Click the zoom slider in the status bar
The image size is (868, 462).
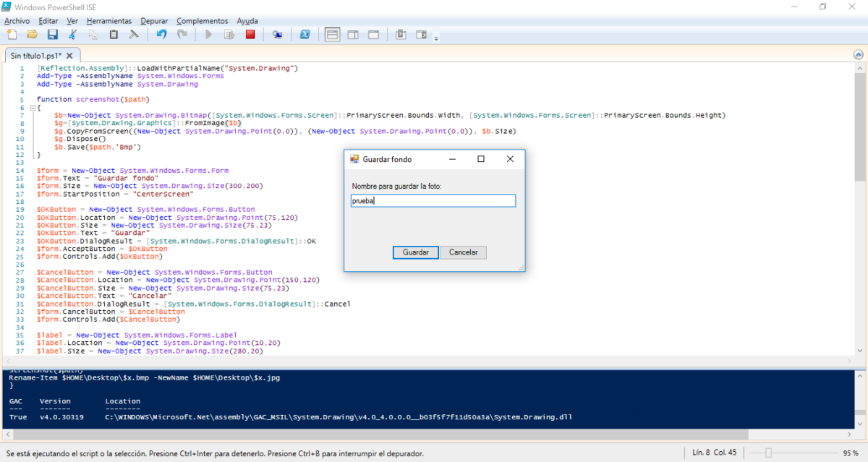coord(768,453)
